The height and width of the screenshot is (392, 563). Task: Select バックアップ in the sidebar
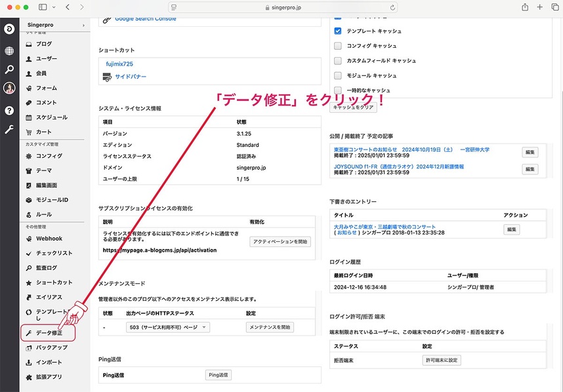click(51, 347)
